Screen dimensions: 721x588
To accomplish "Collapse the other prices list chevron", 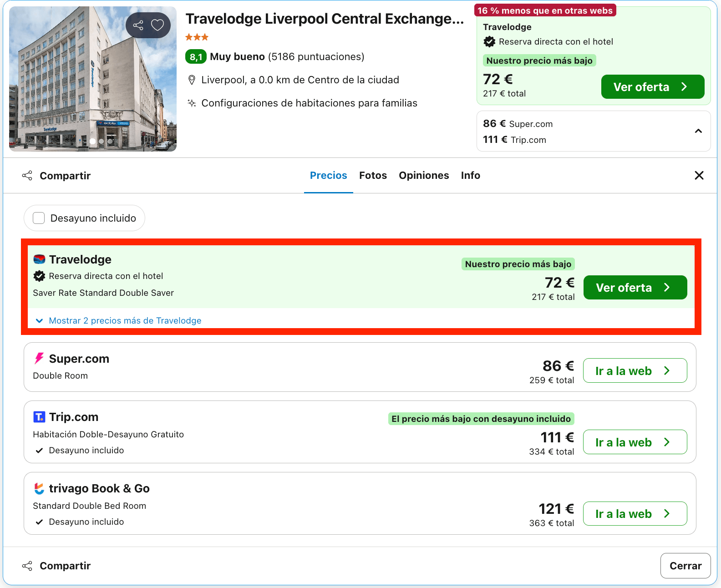I will 698,131.
